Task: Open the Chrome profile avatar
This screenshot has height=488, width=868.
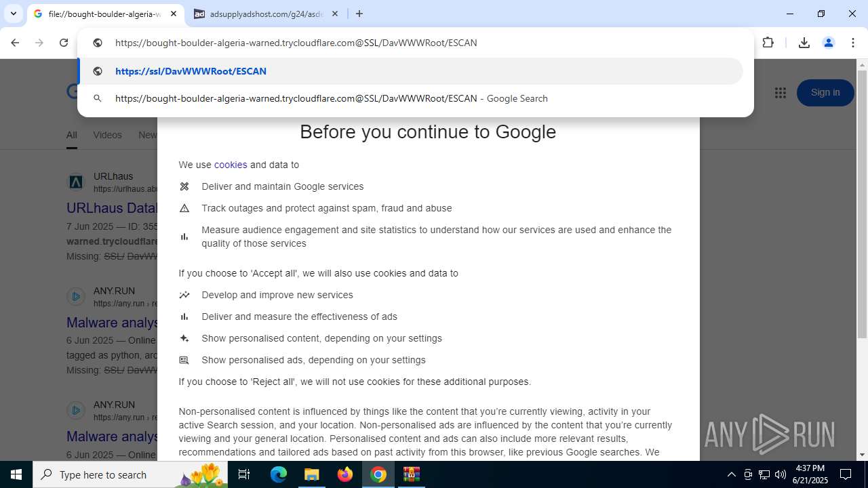Action: coord(828,43)
